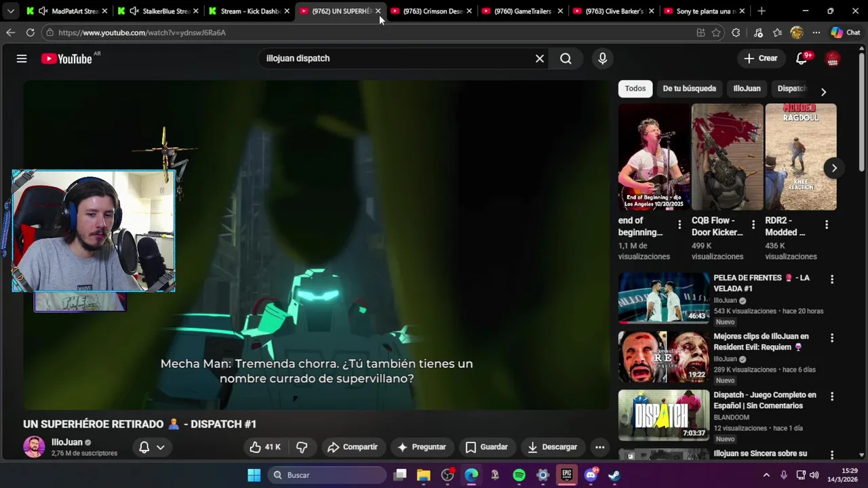Screen dimensions: 868x488
Task: Show hidden system tray icons
Action: tap(766, 475)
